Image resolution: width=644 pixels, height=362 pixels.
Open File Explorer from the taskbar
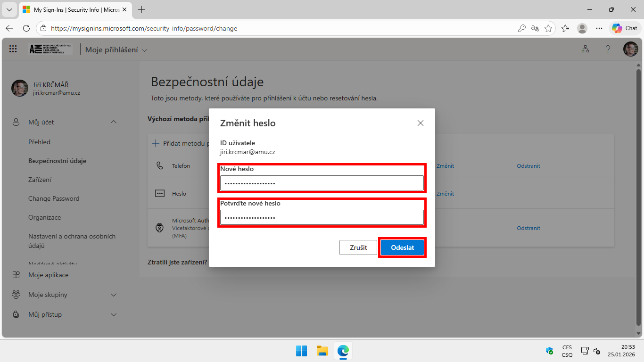point(322,351)
